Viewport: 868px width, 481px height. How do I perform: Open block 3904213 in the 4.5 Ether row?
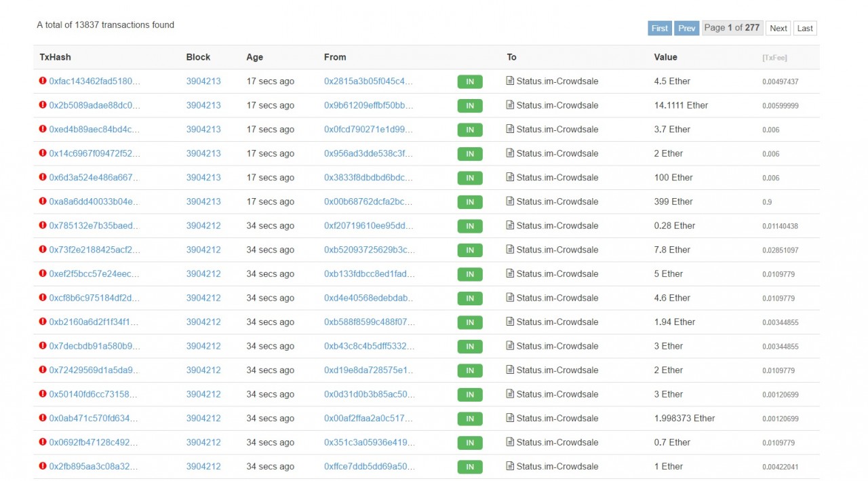point(203,81)
